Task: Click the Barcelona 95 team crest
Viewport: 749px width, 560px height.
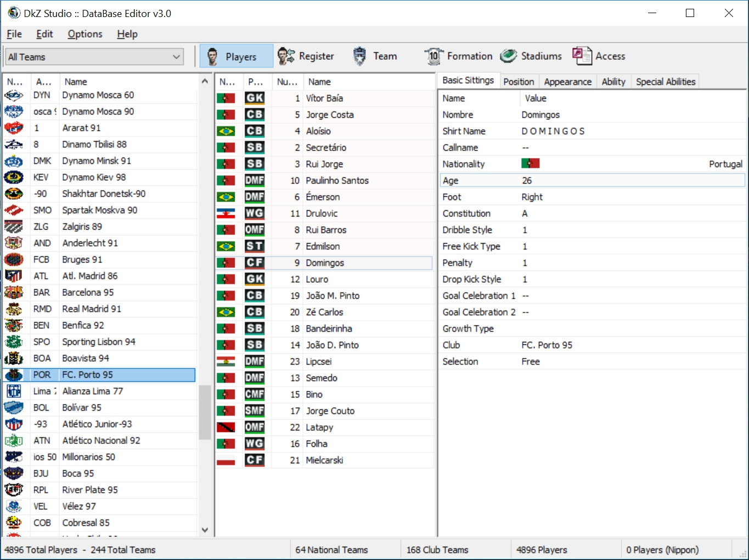Action: tap(14, 292)
